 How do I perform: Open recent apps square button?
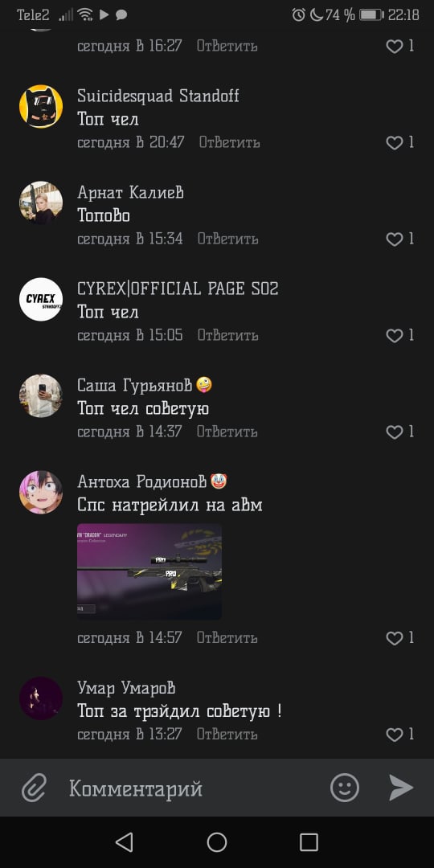pyautogui.click(x=309, y=842)
